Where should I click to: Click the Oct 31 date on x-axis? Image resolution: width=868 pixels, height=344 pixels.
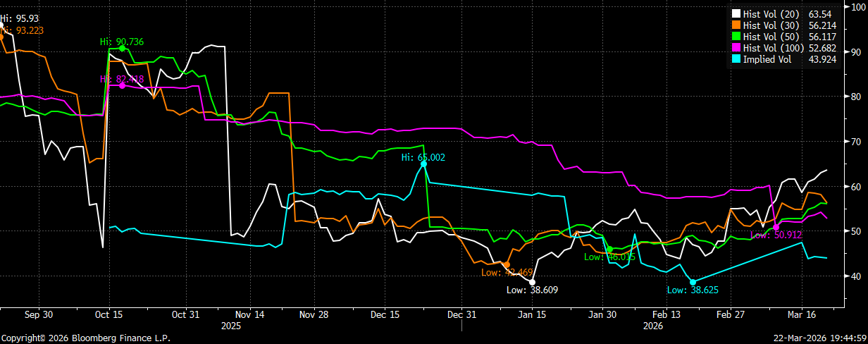[x=184, y=314]
